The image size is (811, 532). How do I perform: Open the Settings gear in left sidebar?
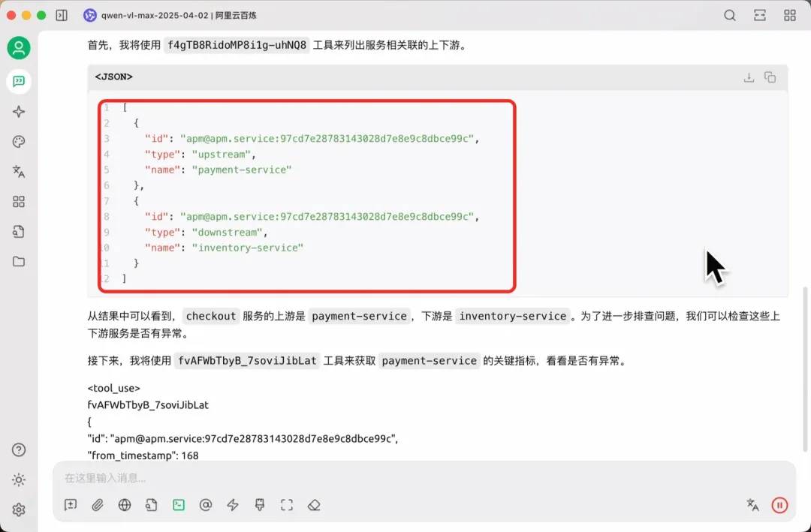[19, 509]
